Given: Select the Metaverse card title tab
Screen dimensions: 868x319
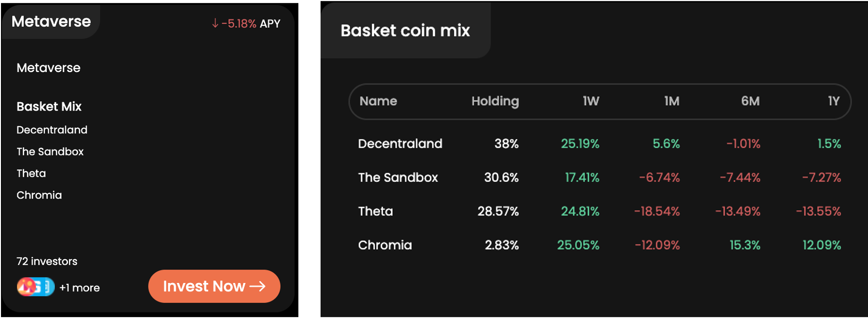Looking at the screenshot, I should pos(51,22).
